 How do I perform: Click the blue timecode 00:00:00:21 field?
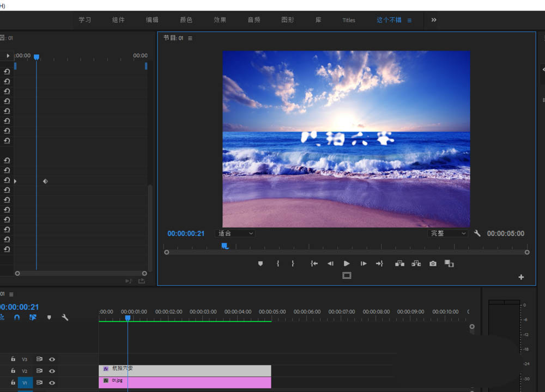[x=186, y=233]
